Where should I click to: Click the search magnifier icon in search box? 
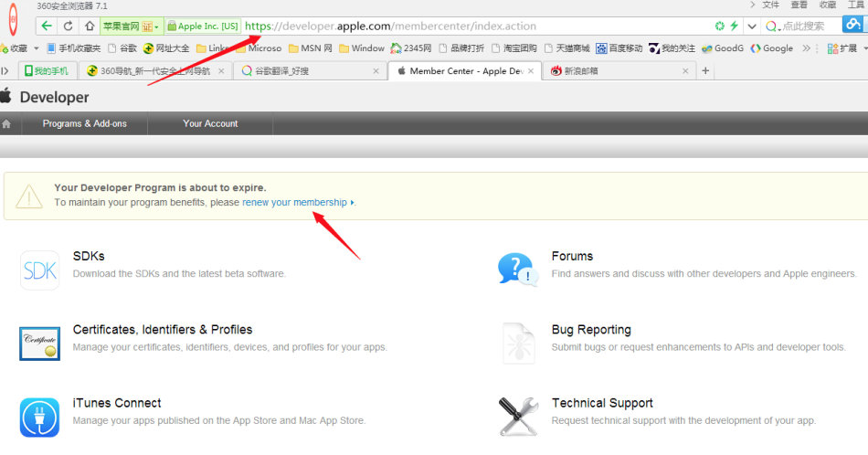click(x=770, y=26)
